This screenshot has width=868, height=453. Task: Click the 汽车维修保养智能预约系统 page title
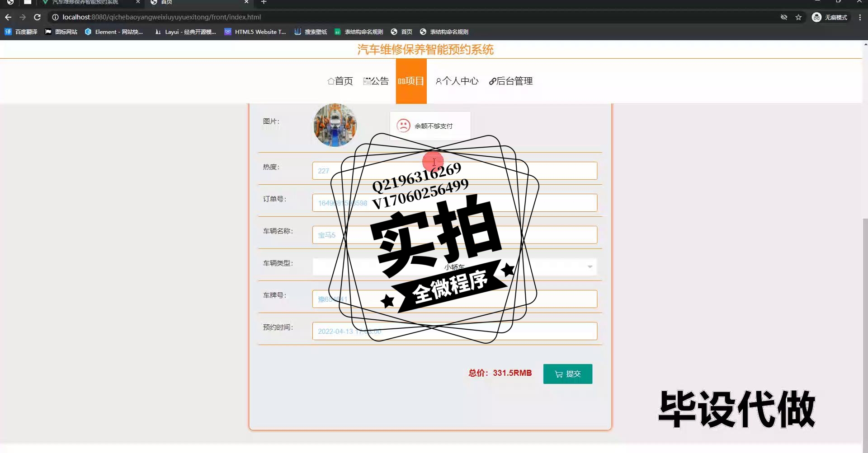point(425,50)
